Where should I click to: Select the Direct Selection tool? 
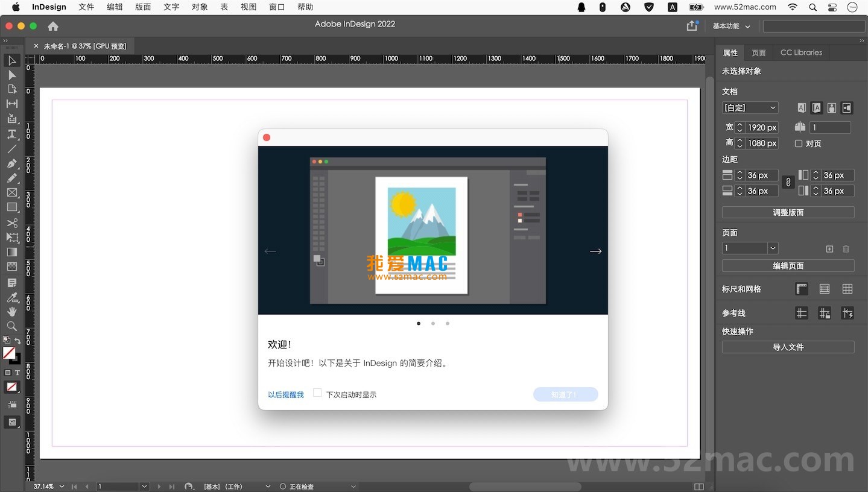point(12,75)
